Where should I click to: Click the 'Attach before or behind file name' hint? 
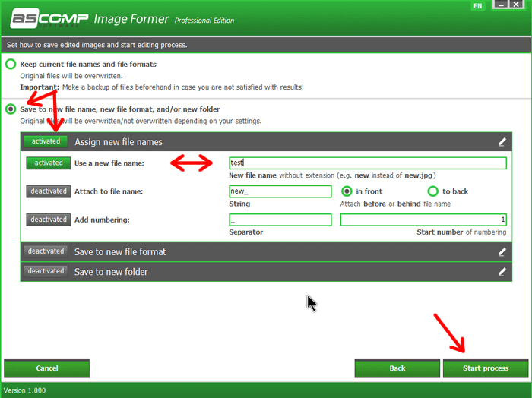point(395,204)
